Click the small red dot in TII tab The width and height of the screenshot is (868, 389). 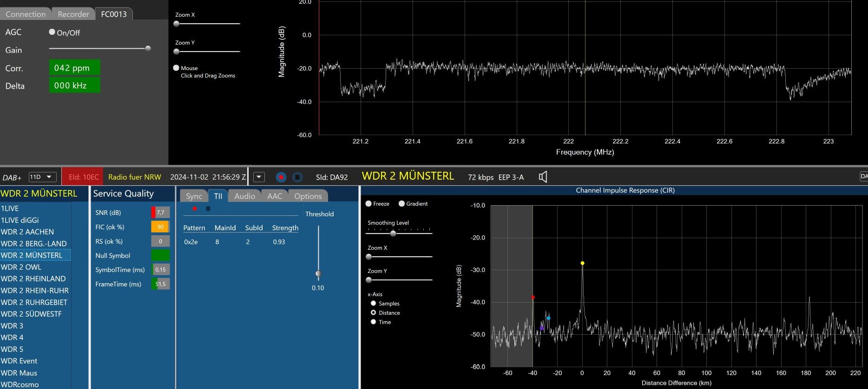point(195,209)
